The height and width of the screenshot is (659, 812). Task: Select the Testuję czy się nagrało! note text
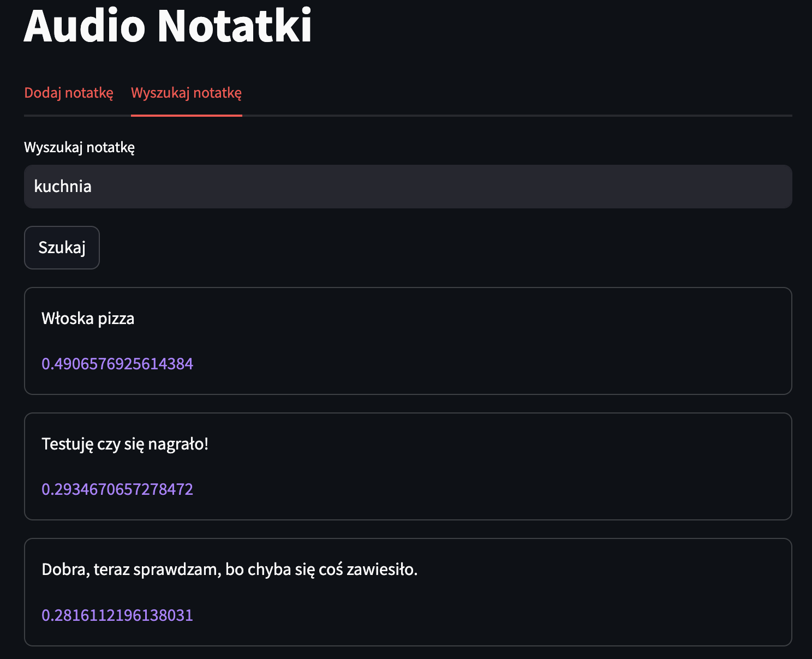pos(125,444)
